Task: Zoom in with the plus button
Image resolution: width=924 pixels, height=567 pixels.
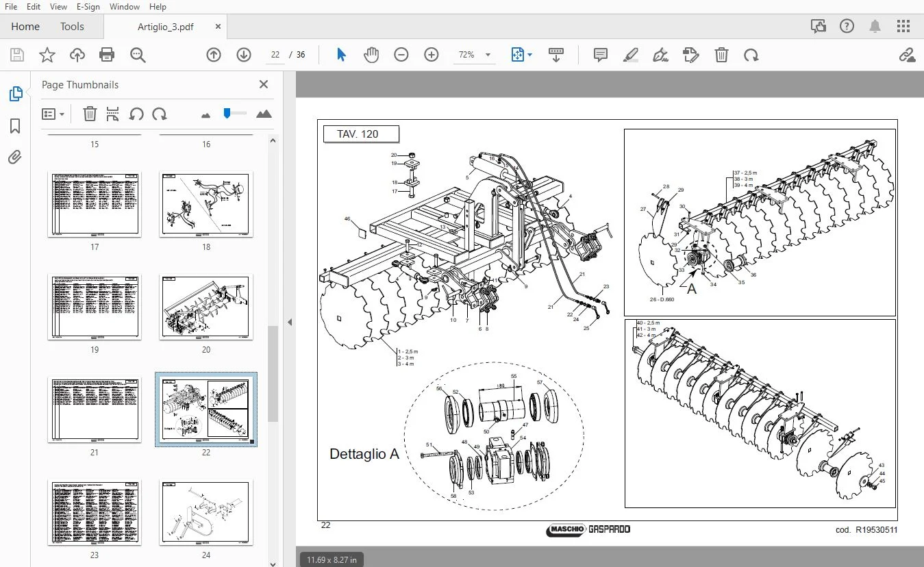Action: 432,55
